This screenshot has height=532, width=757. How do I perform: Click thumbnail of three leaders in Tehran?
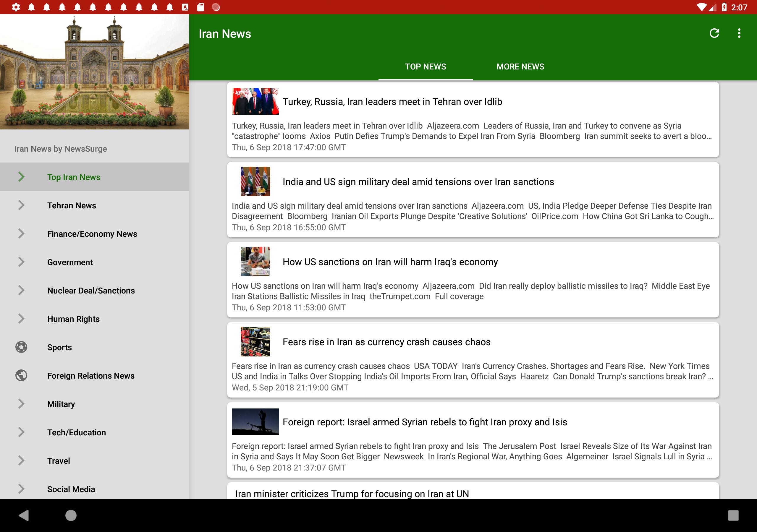tap(255, 101)
